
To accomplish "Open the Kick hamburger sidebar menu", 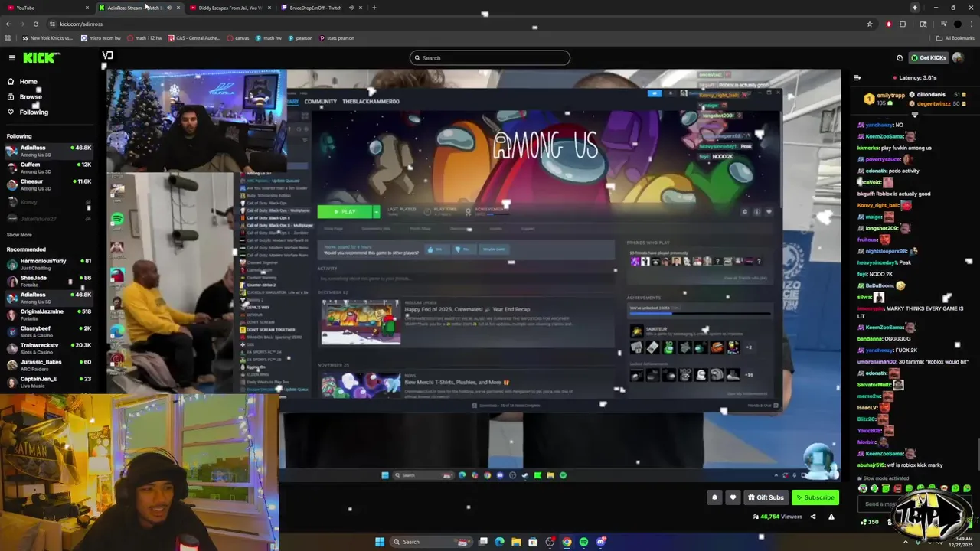I will [11, 57].
